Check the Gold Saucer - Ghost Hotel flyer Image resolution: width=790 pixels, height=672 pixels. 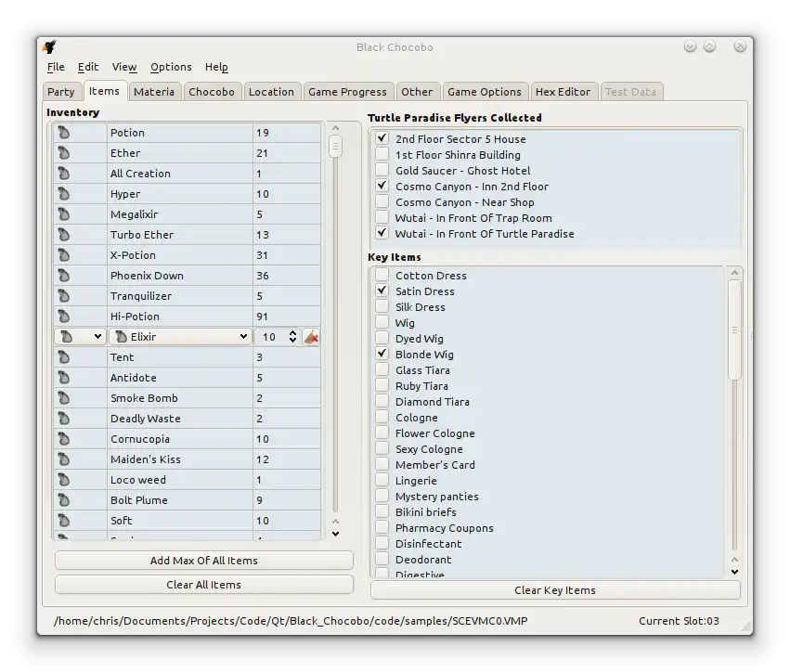pyautogui.click(x=382, y=170)
